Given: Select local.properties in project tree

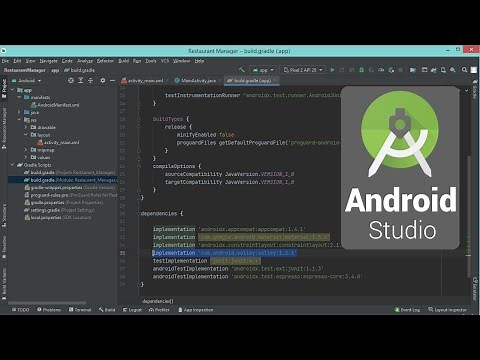Looking at the screenshot, I should (x=58, y=217).
